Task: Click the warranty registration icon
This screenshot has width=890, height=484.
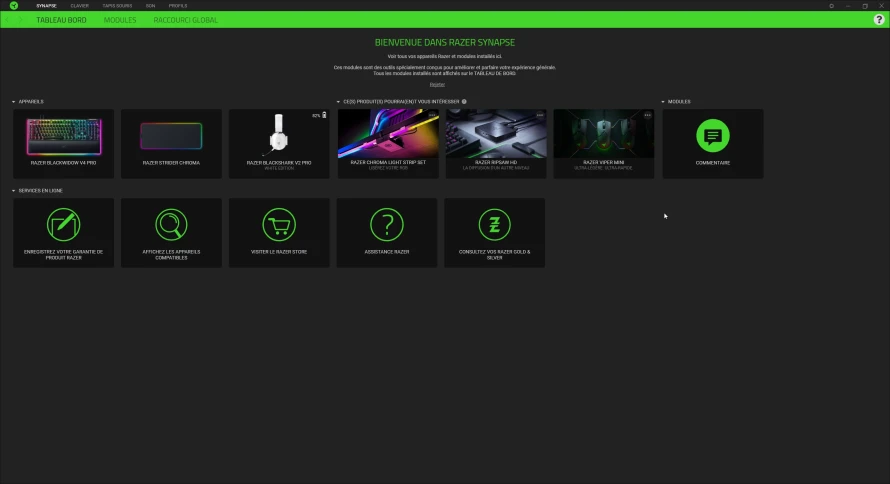Action: (x=64, y=225)
